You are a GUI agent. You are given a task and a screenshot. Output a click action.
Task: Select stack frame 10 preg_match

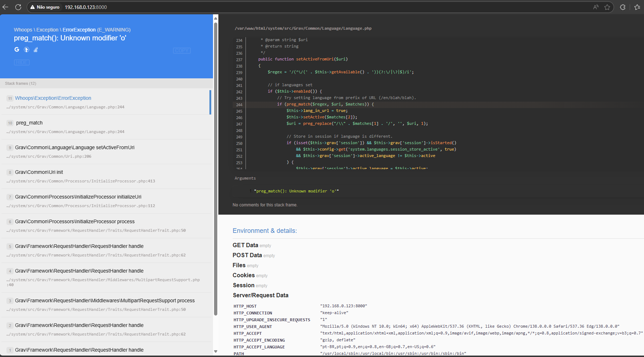(29, 123)
